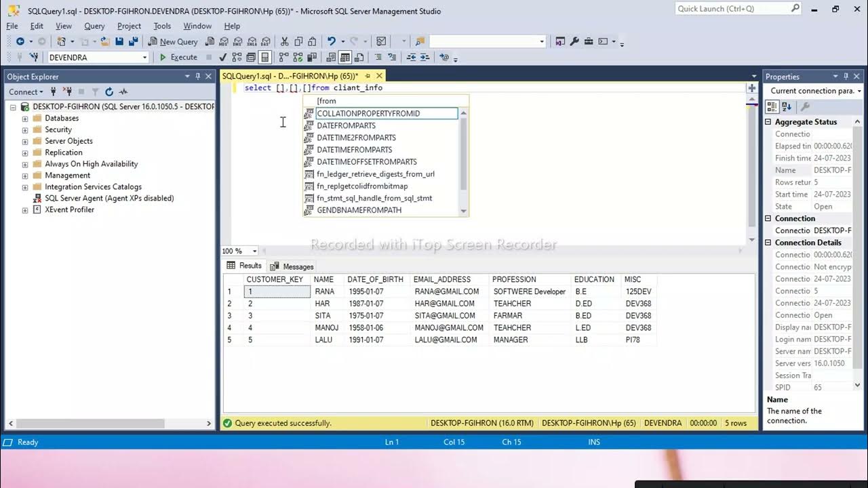This screenshot has height=488, width=868.
Task: Expand the Databases tree node
Action: click(x=25, y=118)
